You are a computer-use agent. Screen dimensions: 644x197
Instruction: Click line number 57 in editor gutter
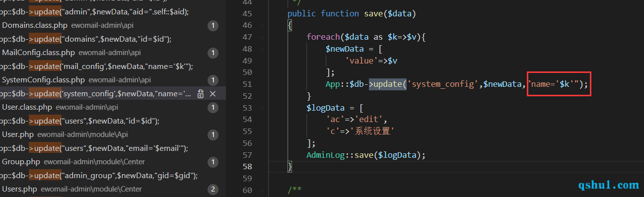pos(247,155)
